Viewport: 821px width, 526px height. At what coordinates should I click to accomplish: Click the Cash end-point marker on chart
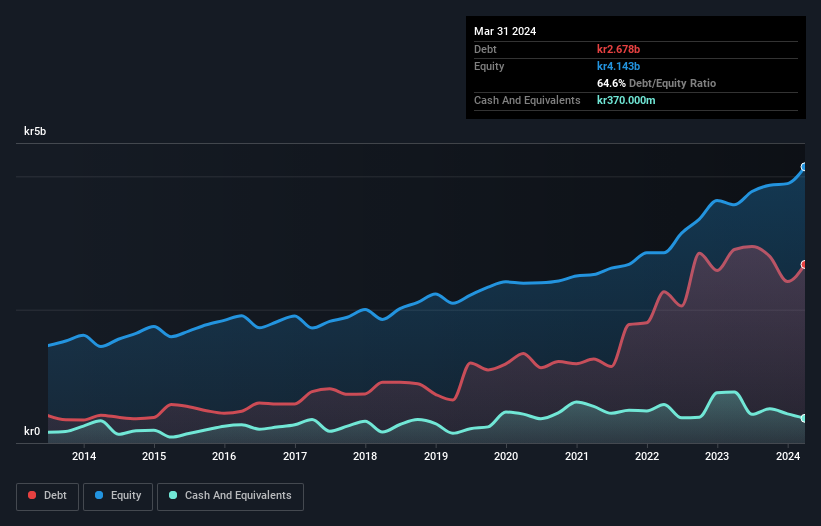coord(804,418)
